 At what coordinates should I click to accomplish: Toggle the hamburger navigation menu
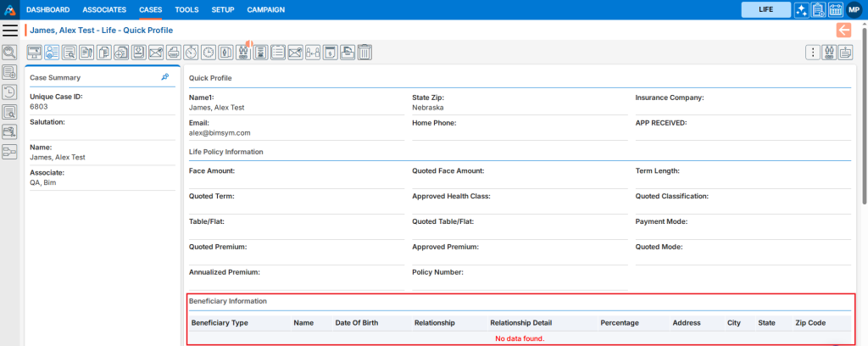click(x=10, y=31)
